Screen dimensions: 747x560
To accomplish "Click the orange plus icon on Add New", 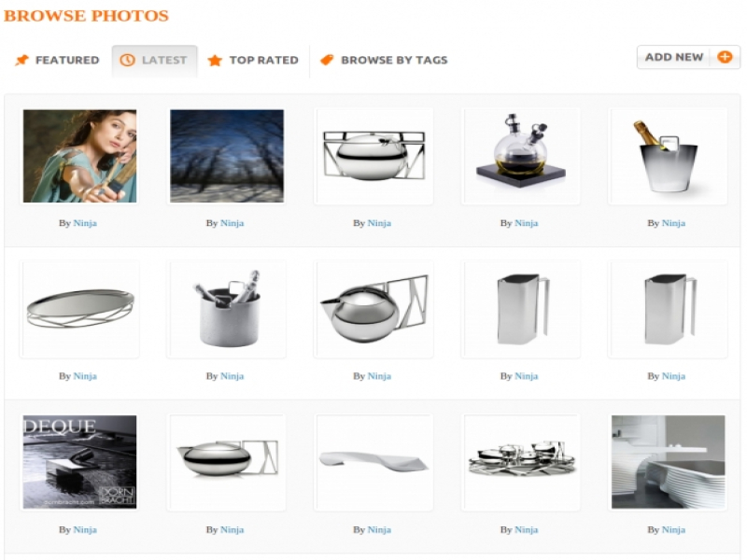I will click(725, 57).
